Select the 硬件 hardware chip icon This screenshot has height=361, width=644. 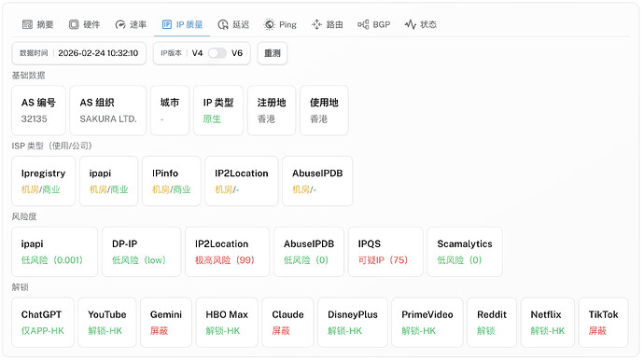click(74, 24)
